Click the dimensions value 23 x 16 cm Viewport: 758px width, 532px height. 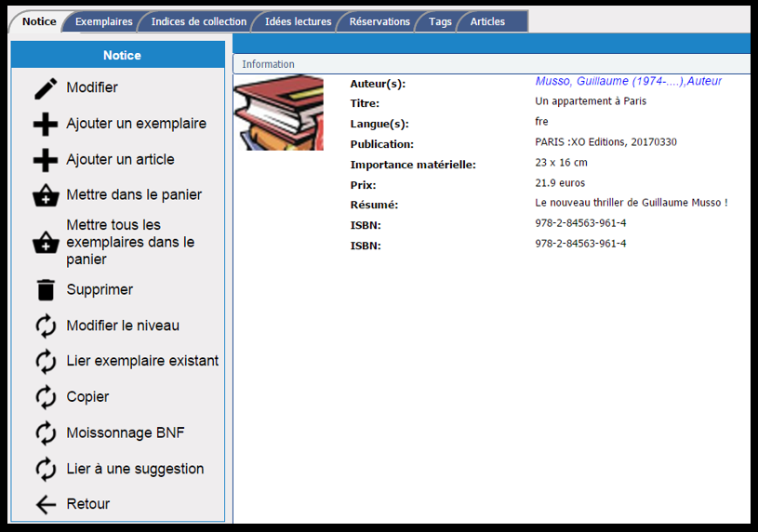(x=561, y=163)
